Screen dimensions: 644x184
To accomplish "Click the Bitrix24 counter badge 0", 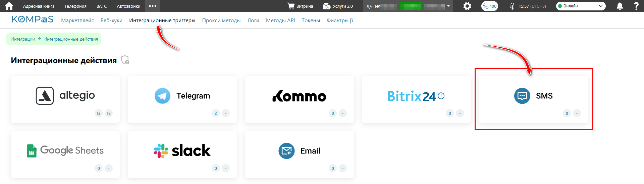I will pos(450,113).
